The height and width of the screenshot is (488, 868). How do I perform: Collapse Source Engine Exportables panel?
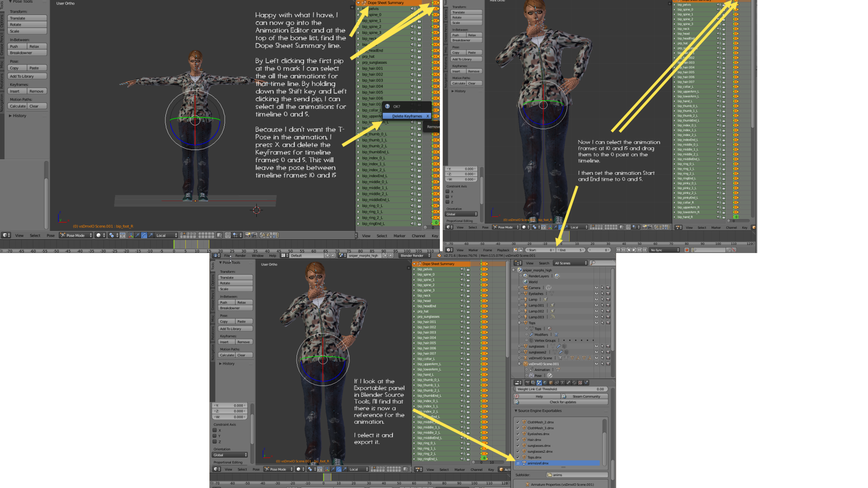click(x=516, y=411)
